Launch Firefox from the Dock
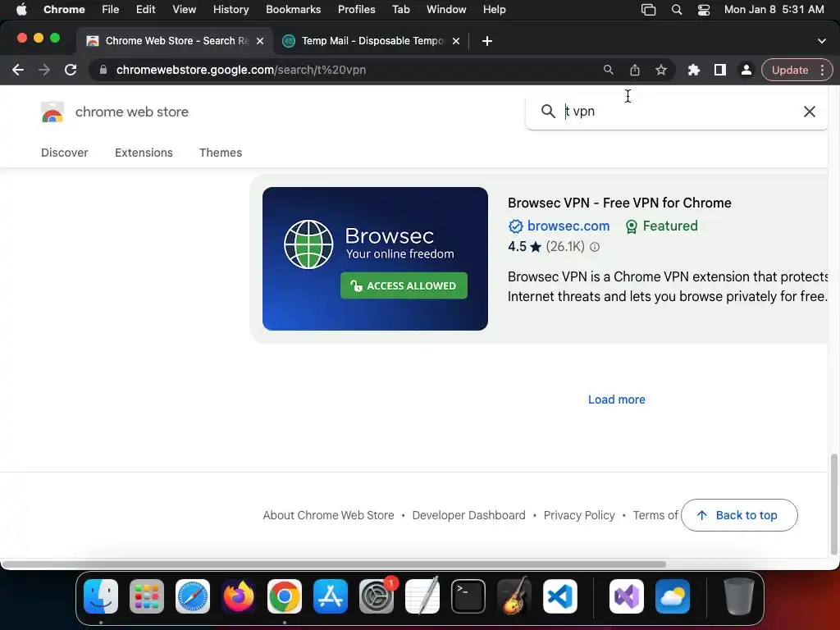Screen dimensions: 840x630 point(239,596)
